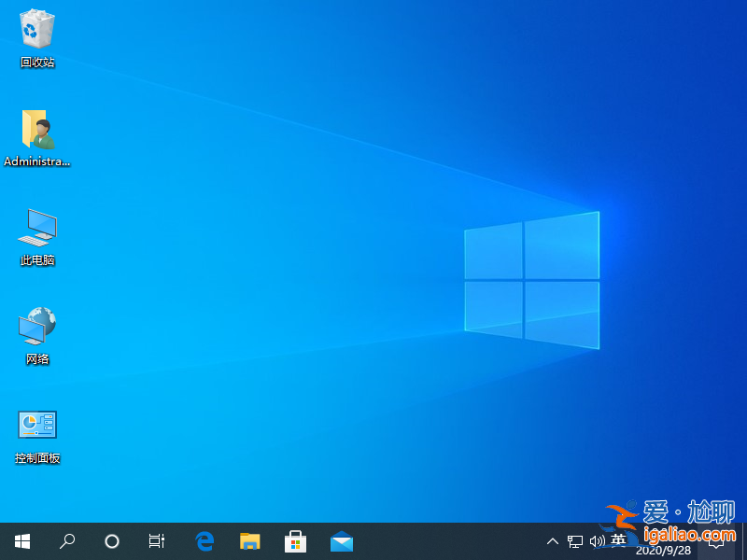This screenshot has width=747, height=560.
Task: Open the Administrator user folder
Action: 35,131
